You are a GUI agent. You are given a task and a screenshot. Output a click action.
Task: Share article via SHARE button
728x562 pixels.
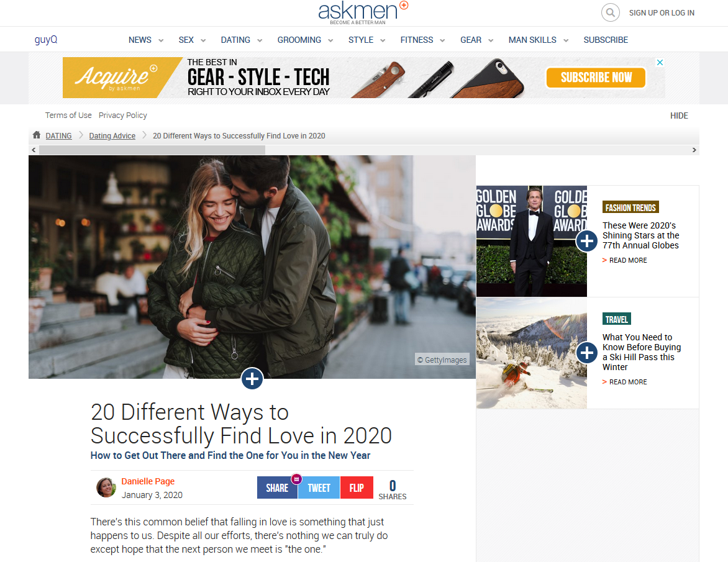(x=277, y=488)
